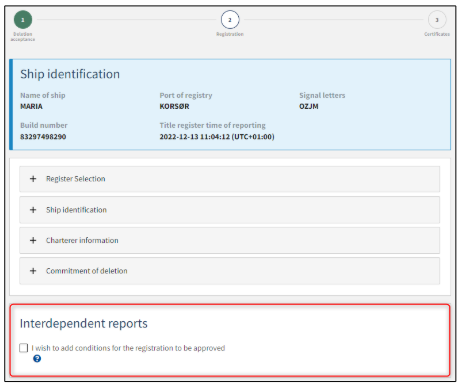Click the Deletion acceptance step label
The height and width of the screenshot is (388, 462).
pos(23,37)
